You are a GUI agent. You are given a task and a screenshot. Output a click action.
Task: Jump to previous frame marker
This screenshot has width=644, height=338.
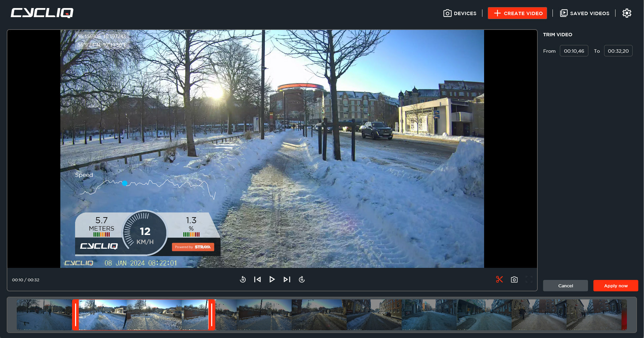tap(257, 280)
